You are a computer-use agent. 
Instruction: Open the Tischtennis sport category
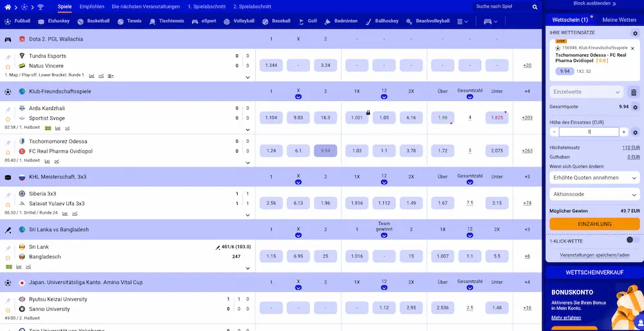(x=166, y=21)
